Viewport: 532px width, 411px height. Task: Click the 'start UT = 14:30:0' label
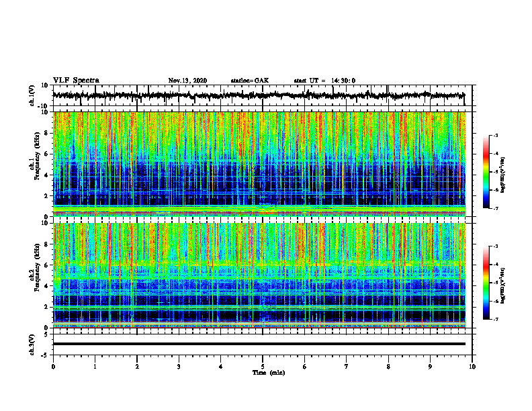coord(324,81)
